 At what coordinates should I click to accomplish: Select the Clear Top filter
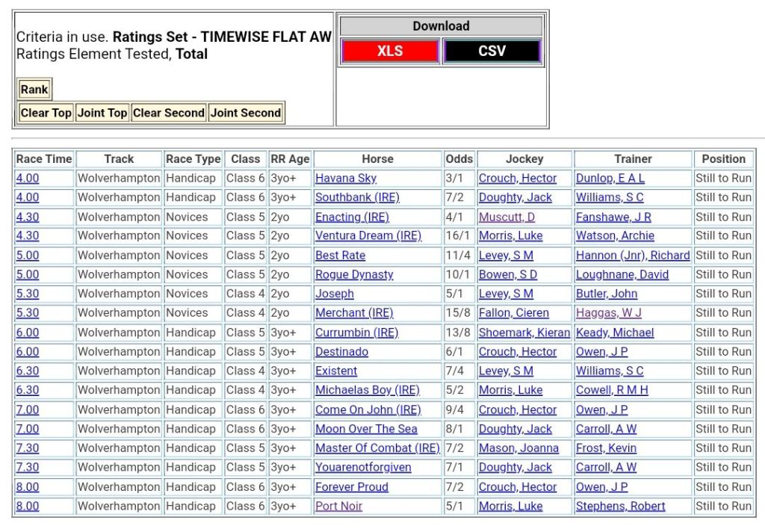(x=46, y=113)
